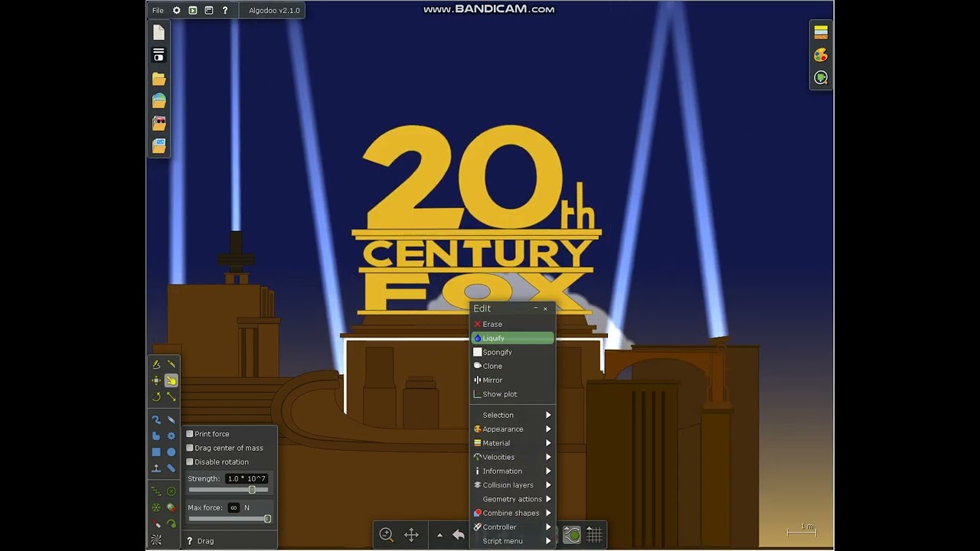Click the green tutorial play icon in the top bar
980x551 pixels.
(193, 10)
